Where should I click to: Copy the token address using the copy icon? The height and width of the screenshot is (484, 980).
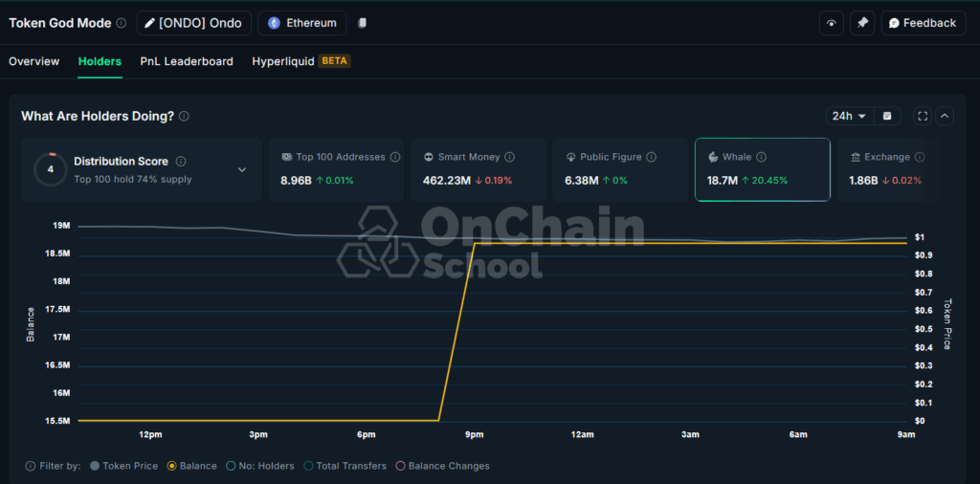click(362, 23)
